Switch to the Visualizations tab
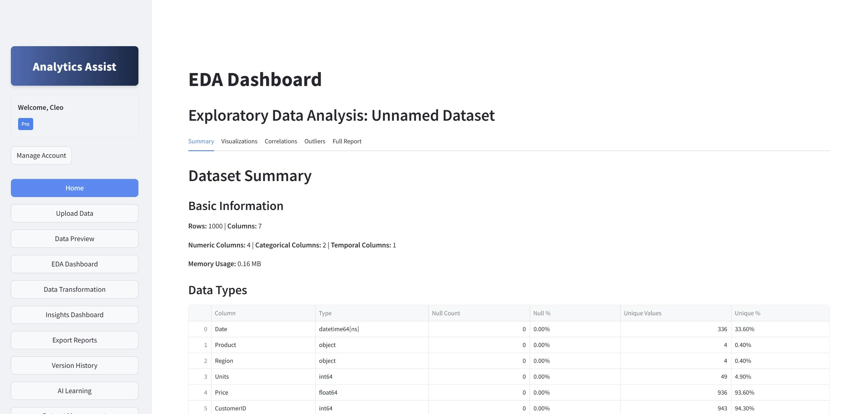The width and height of the screenshot is (868, 414). (239, 141)
